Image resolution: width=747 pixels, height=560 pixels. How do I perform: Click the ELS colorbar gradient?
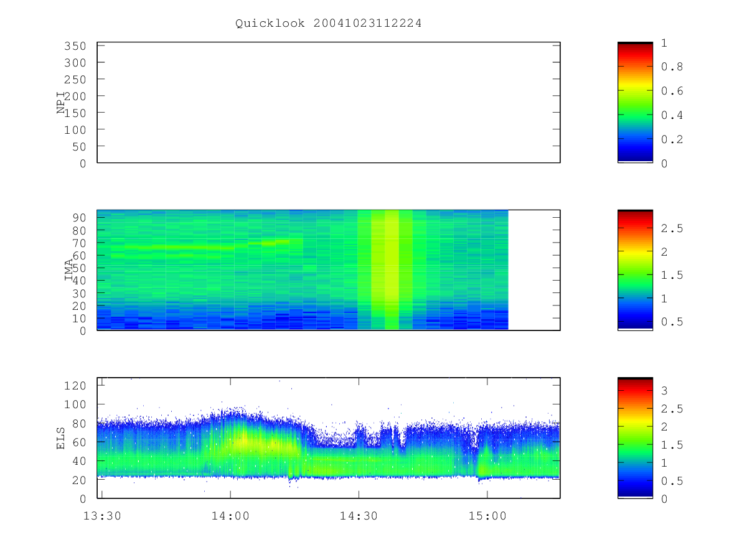point(635,437)
